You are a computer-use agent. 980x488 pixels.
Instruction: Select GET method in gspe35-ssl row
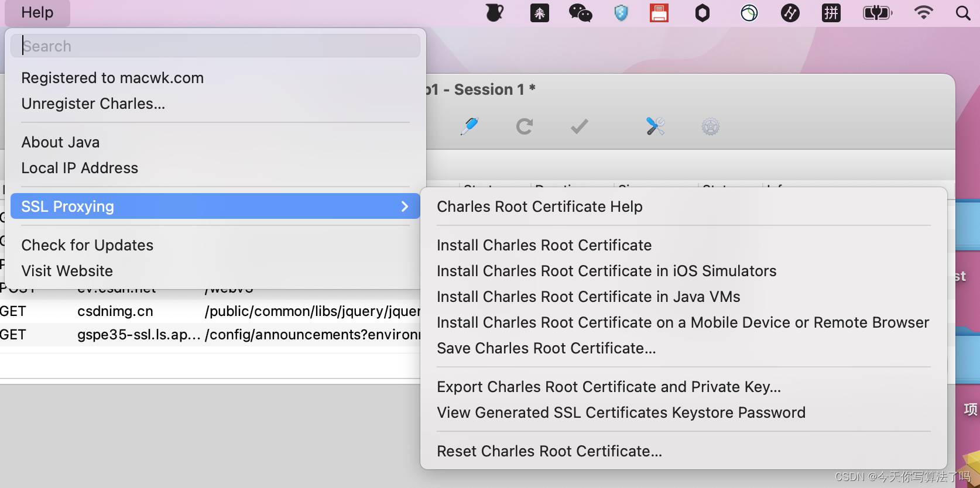tap(13, 335)
